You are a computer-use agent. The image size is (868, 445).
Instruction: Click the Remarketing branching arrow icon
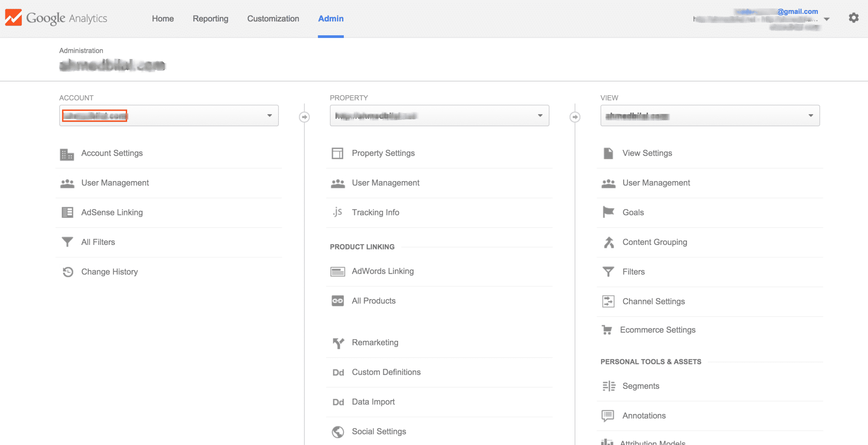(338, 343)
